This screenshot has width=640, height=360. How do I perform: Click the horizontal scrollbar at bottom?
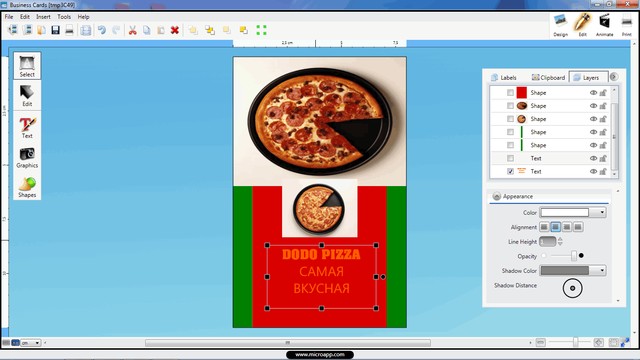[288, 343]
